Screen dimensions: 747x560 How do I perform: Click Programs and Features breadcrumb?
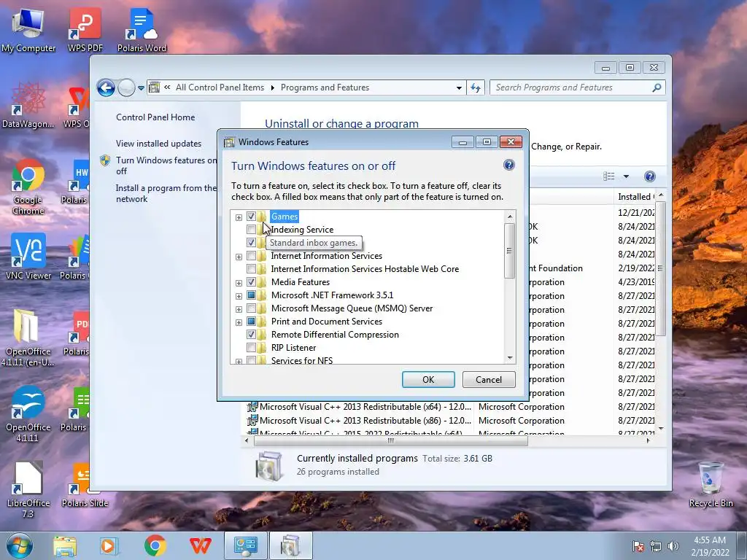click(x=325, y=87)
